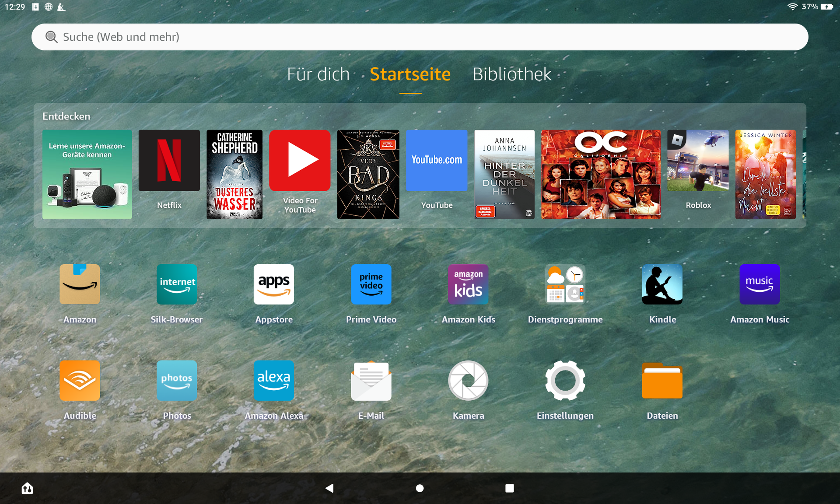View OC California content
The width and height of the screenshot is (840, 504).
click(599, 173)
